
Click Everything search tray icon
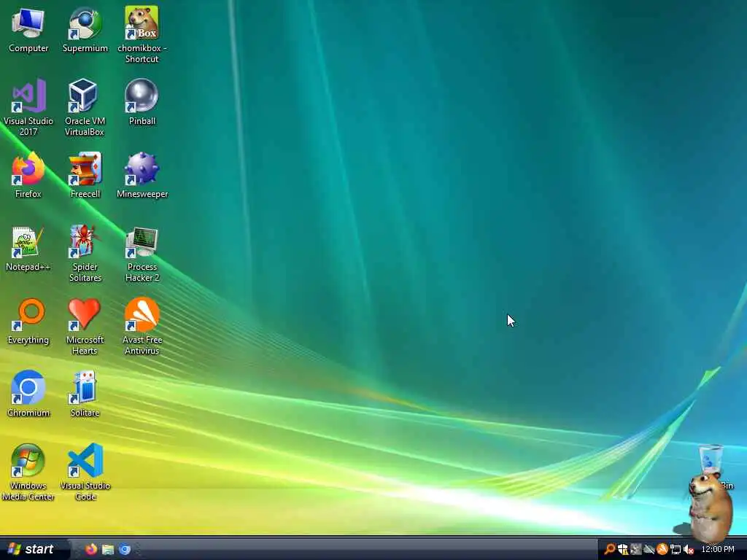point(609,550)
